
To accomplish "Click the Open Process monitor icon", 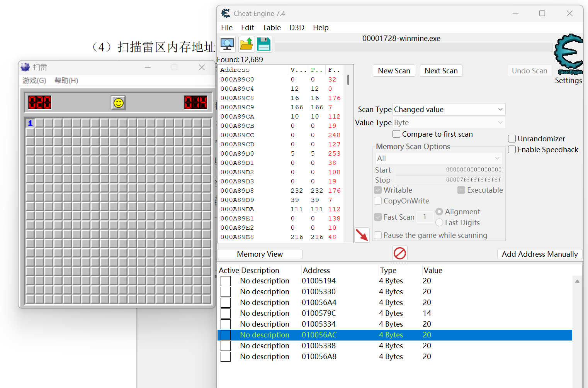I will click(227, 44).
